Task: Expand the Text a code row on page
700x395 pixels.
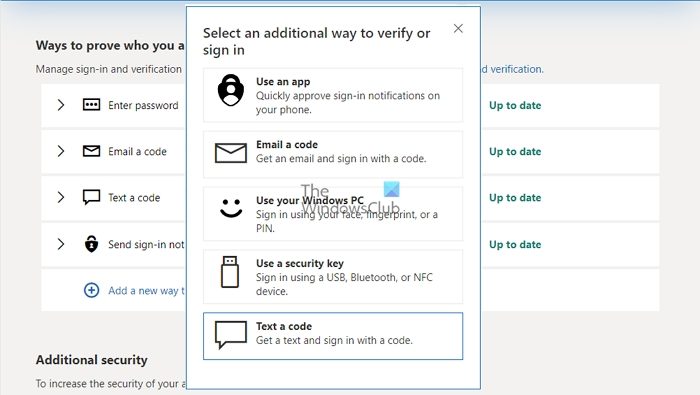Action: point(61,197)
